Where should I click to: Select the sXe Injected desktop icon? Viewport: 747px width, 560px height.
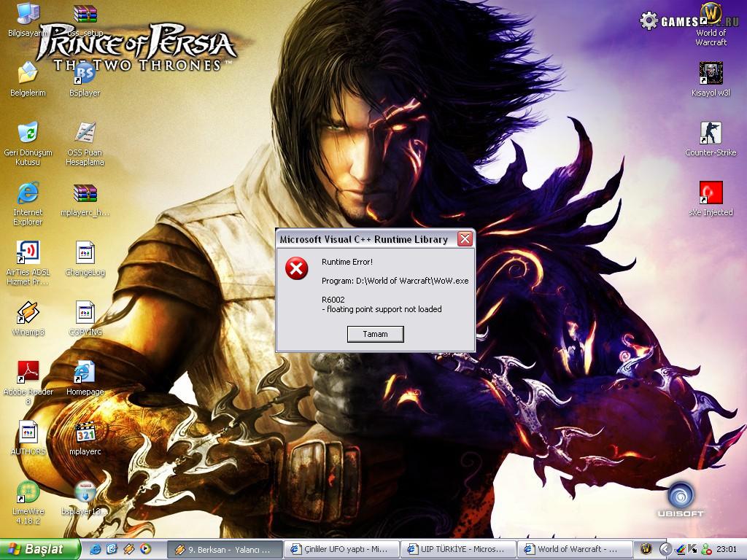click(711, 194)
